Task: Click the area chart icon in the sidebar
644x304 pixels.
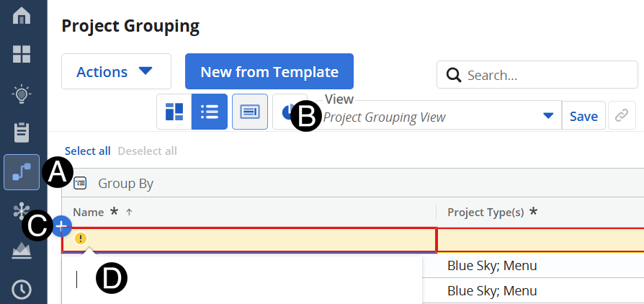Action: point(22,251)
